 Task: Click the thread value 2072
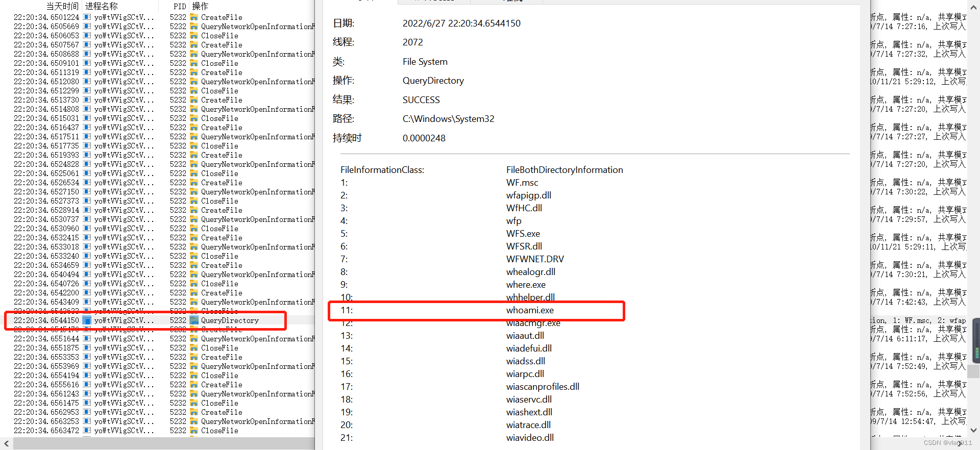click(412, 42)
